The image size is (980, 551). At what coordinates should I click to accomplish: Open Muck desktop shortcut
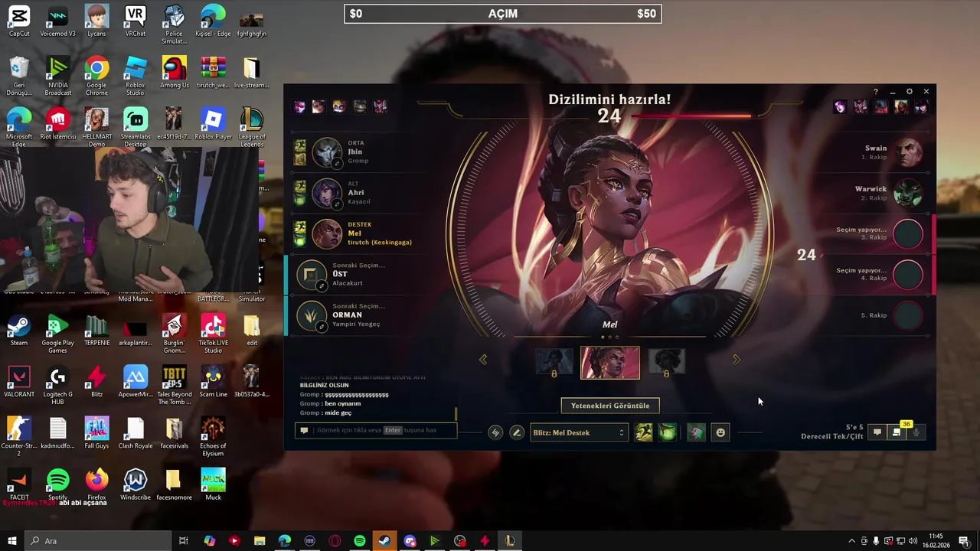(x=213, y=484)
